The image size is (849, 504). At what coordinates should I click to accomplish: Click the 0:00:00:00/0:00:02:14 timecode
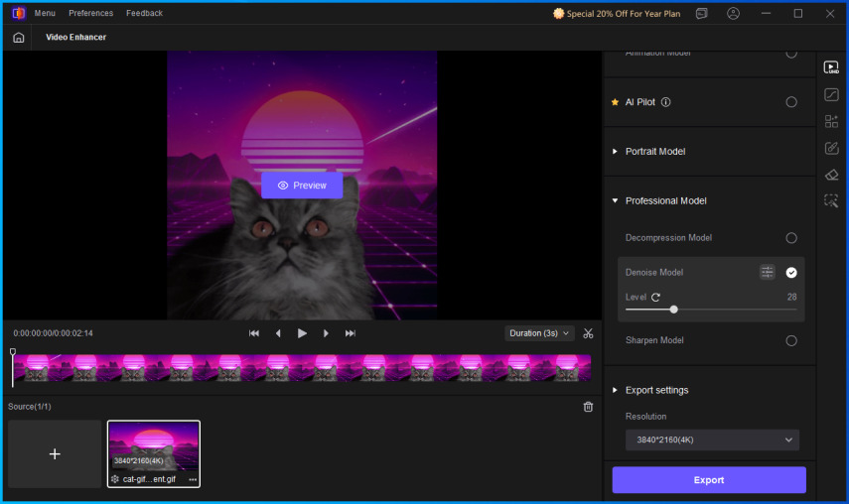pyautogui.click(x=53, y=333)
